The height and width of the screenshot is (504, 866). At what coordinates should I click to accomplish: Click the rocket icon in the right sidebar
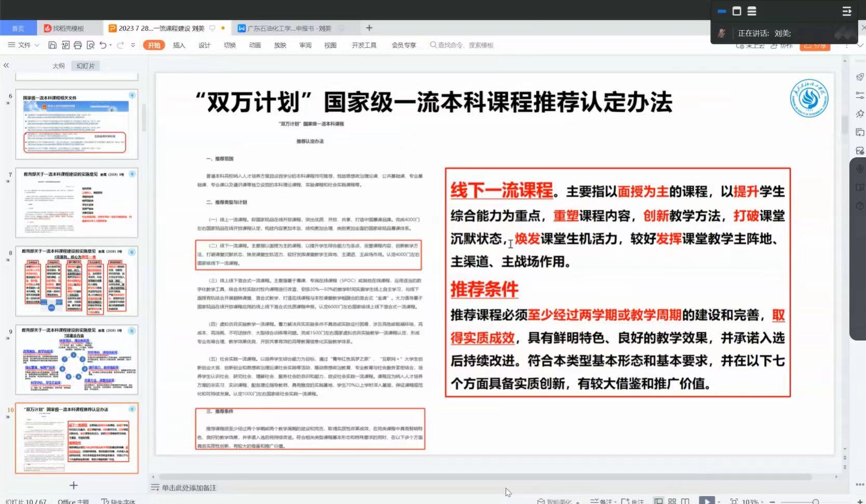tap(860, 77)
